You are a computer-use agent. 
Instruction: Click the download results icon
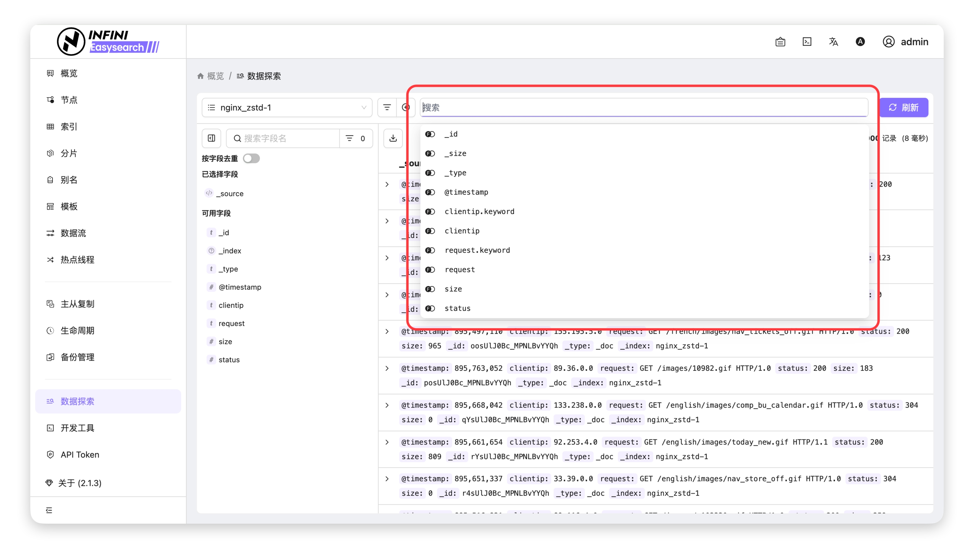coord(393,138)
